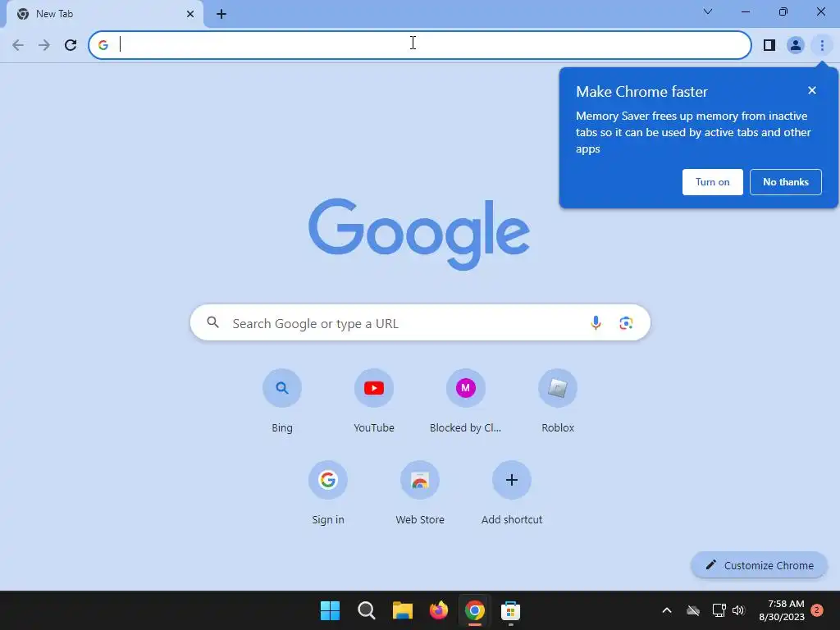Click the browser back arrow
Image resolution: width=840 pixels, height=630 pixels.
pyautogui.click(x=18, y=45)
